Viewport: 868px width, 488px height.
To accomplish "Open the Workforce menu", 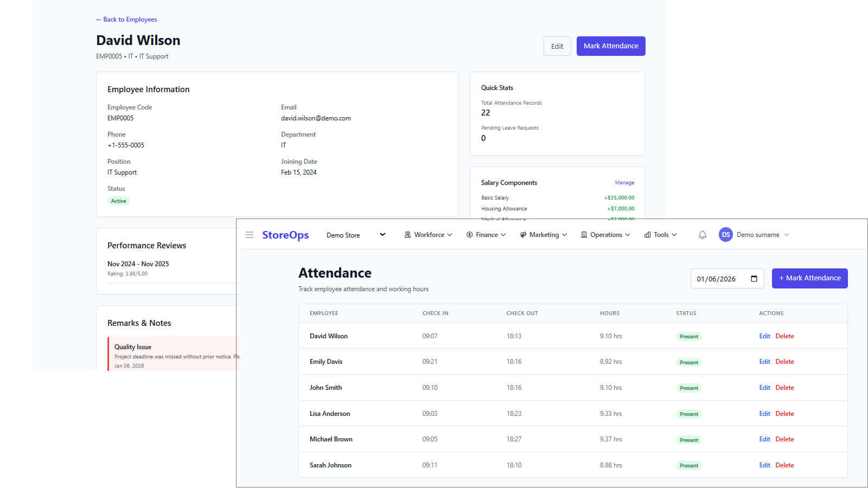I will tap(428, 235).
